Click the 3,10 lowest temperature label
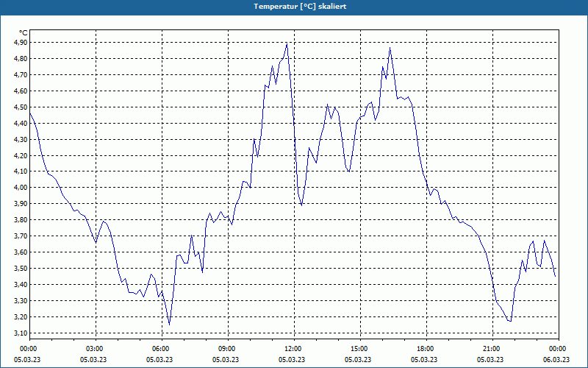Image resolution: width=588 pixels, height=368 pixels. tap(21, 333)
